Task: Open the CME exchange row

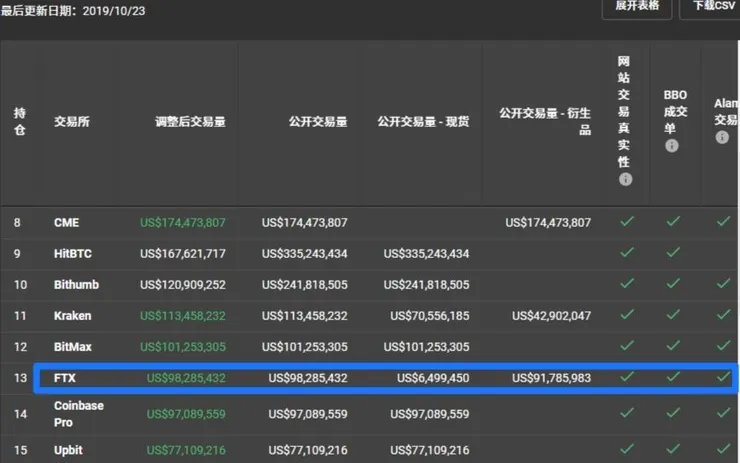Action: point(370,222)
